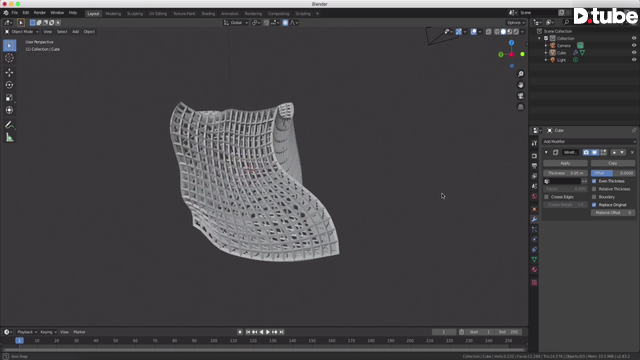The width and height of the screenshot is (640, 360).
Task: Open the Render properties tab
Action: click(x=534, y=156)
